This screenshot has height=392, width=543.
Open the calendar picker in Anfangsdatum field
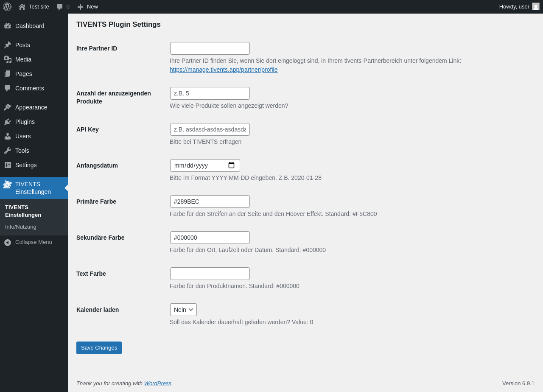(x=231, y=165)
